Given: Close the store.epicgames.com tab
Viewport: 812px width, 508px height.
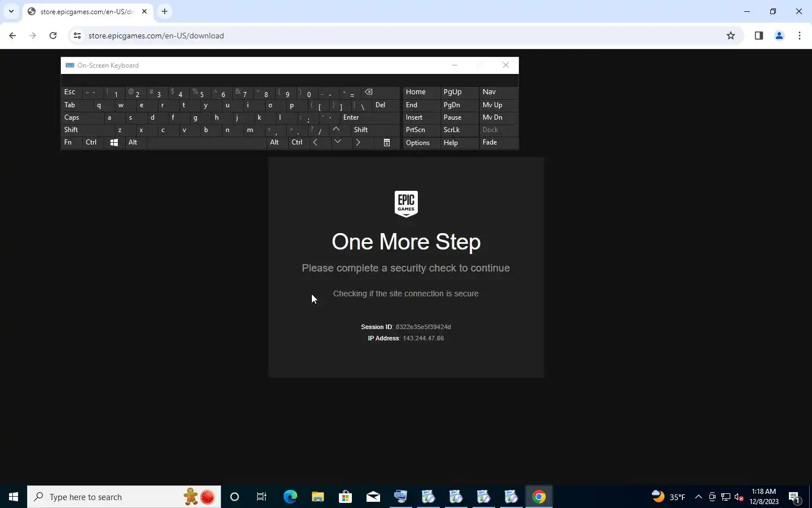Looking at the screenshot, I should pyautogui.click(x=144, y=11).
